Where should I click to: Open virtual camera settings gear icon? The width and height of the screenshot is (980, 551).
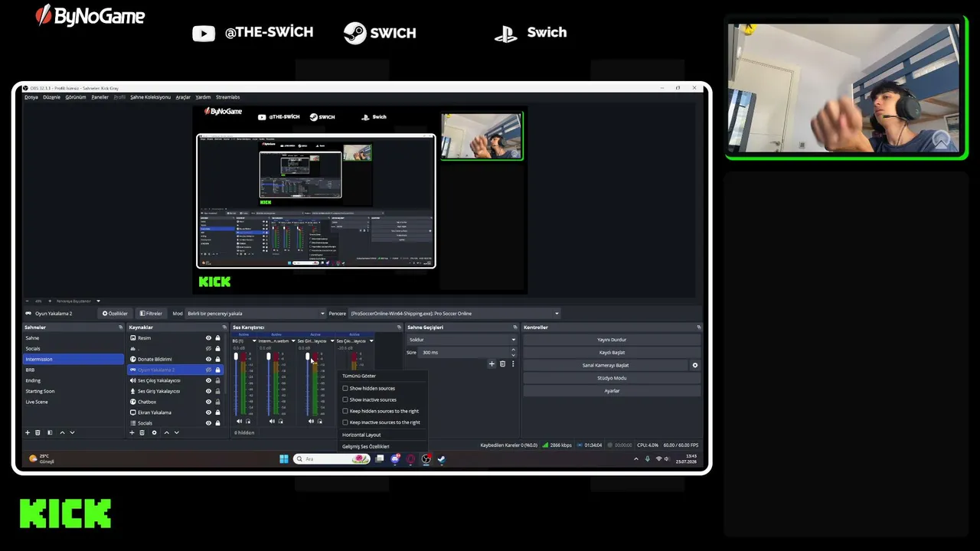click(695, 365)
